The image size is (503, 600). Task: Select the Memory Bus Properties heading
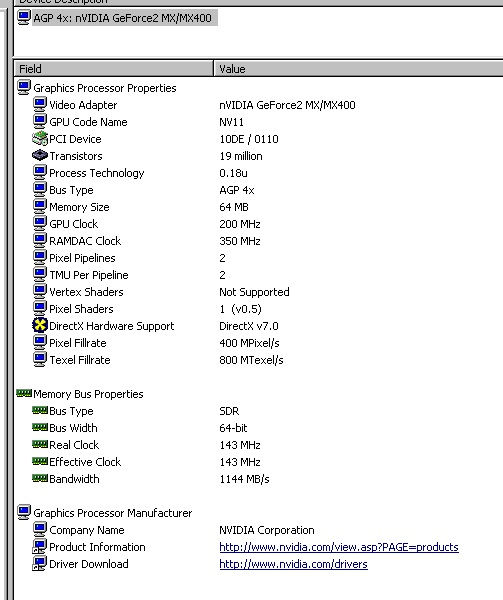point(88,394)
